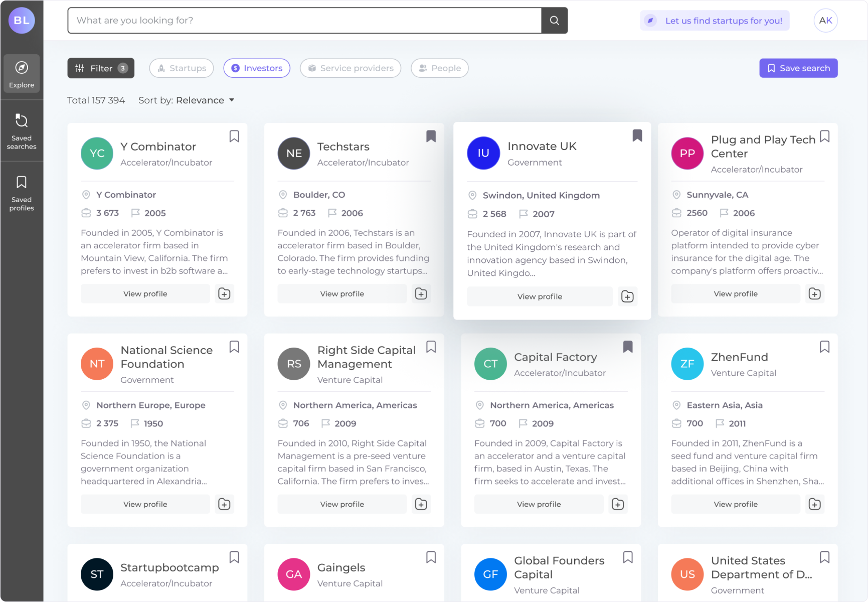Toggle bookmark on National Science Foundation card
Image resolution: width=868 pixels, height=602 pixels.
(x=234, y=347)
